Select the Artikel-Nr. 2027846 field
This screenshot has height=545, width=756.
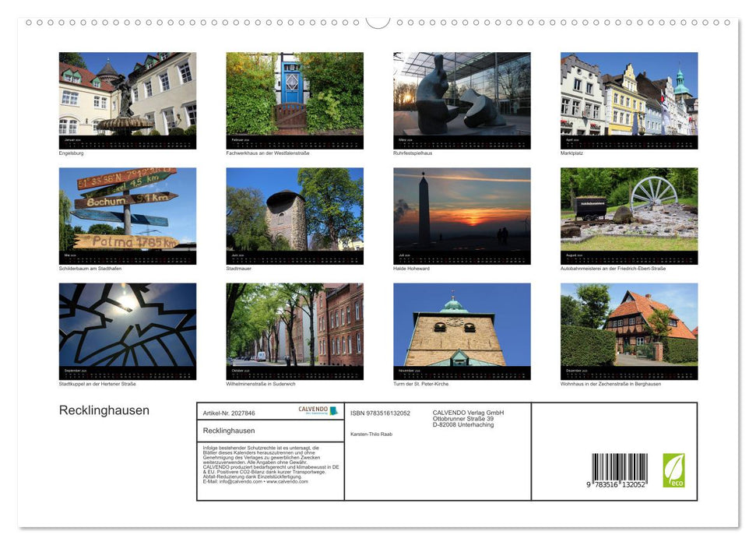pyautogui.click(x=229, y=414)
